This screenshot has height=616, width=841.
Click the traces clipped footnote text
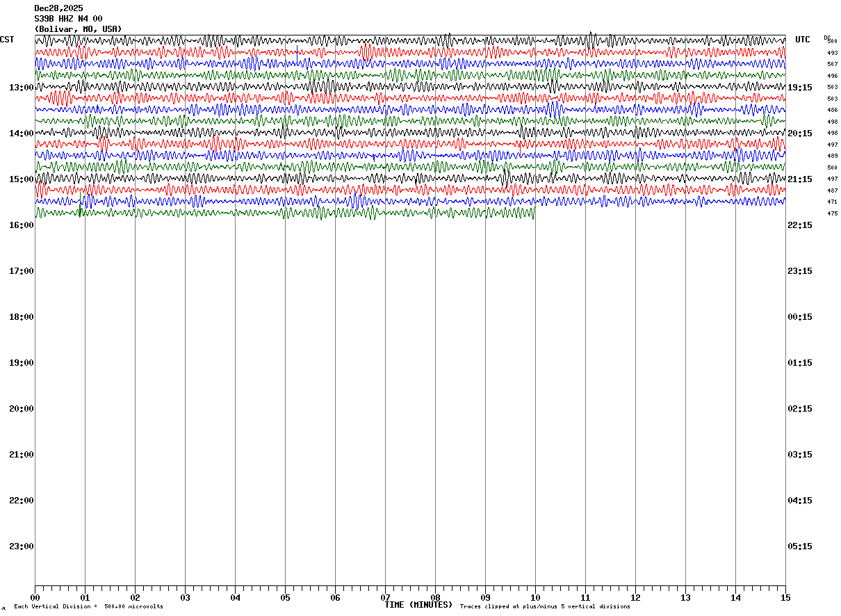(x=545, y=607)
